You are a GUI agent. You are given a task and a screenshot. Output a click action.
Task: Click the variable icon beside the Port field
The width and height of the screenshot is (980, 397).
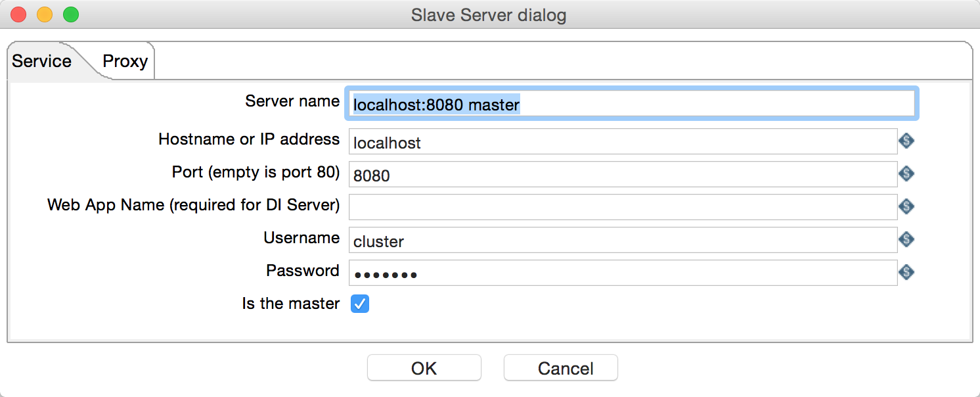906,174
